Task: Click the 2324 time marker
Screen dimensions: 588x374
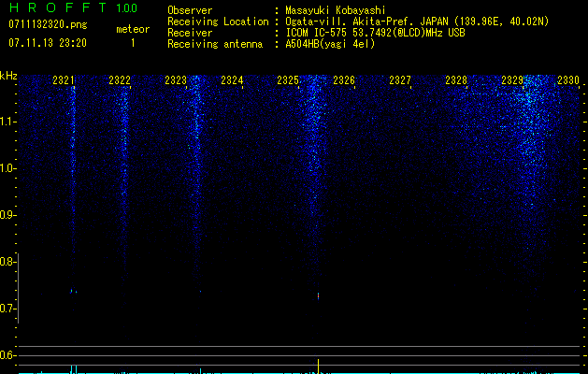Action: (232, 80)
